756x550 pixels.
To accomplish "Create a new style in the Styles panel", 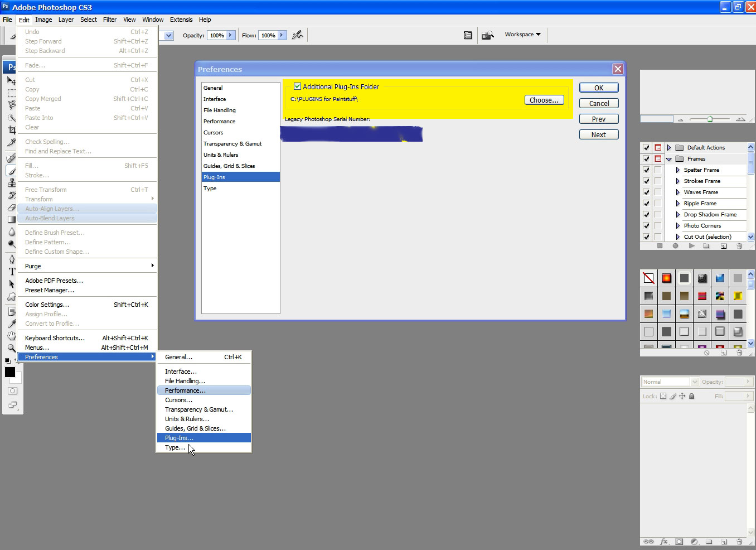I will pyautogui.click(x=724, y=353).
